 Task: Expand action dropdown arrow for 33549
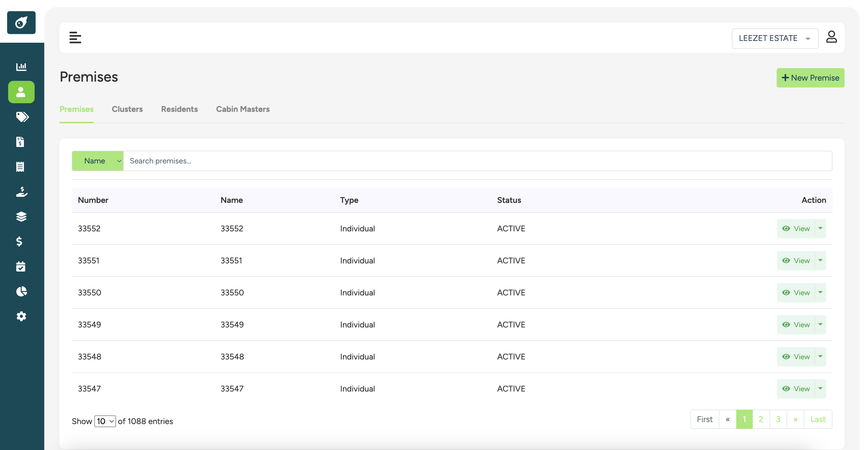[x=820, y=325]
